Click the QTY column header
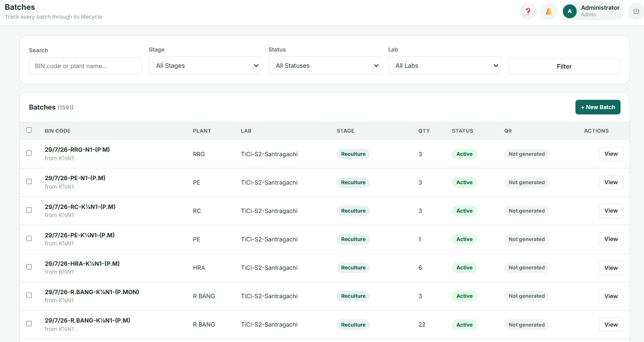Image resolution: width=644 pixels, height=342 pixels. (424, 131)
